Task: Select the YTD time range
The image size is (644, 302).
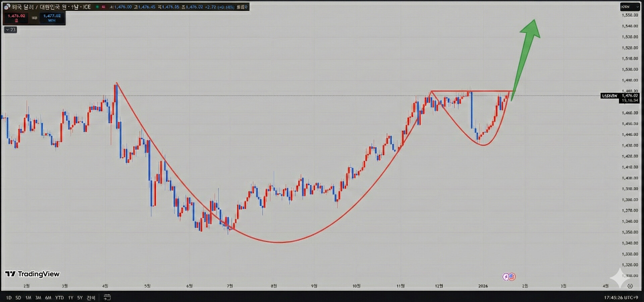Action: pos(59,298)
